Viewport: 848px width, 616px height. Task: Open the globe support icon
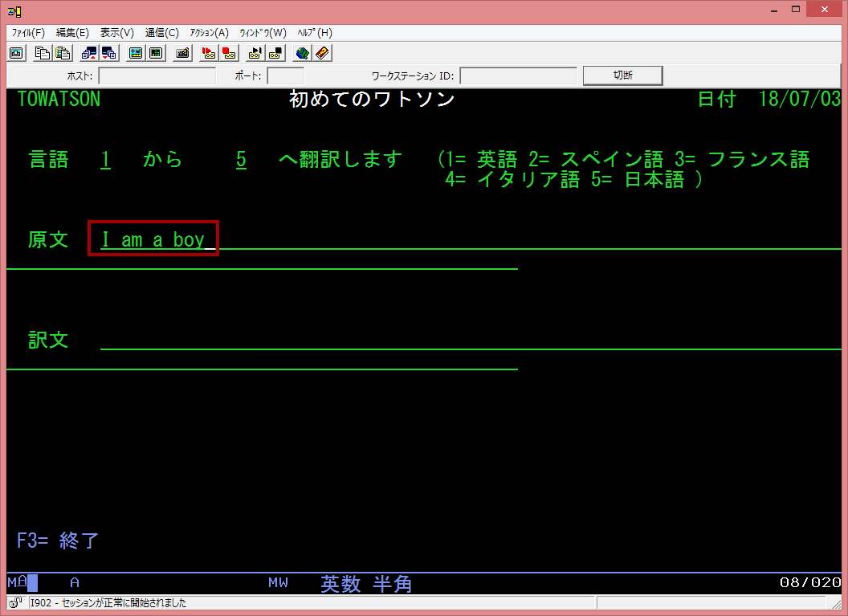click(x=302, y=53)
